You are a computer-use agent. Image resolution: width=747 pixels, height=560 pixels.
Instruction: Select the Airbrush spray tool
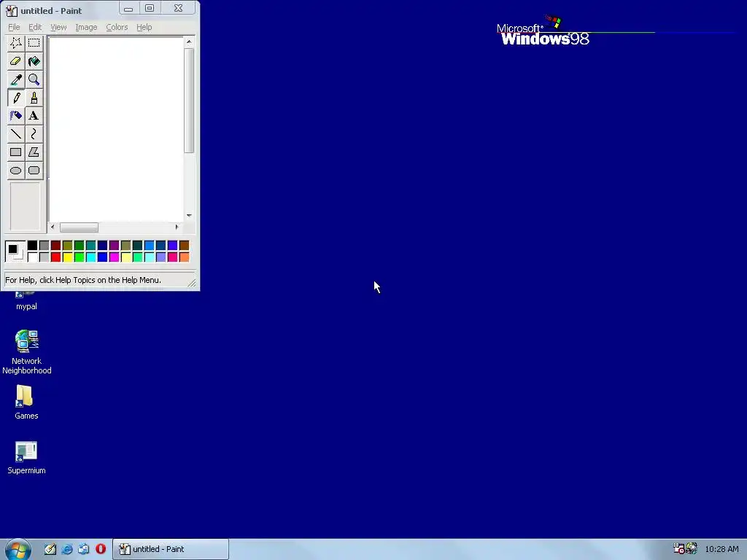16,116
